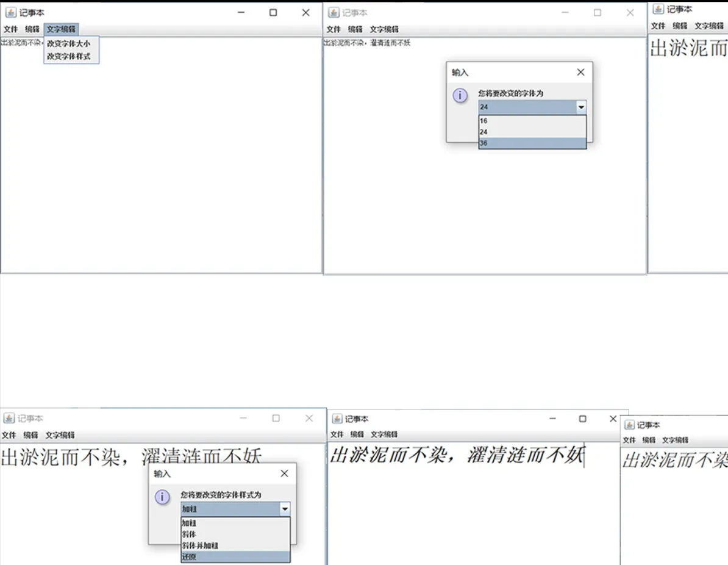Expand the font style combo box arrow showing 加粗
This screenshot has width=728, height=565.
285,509
